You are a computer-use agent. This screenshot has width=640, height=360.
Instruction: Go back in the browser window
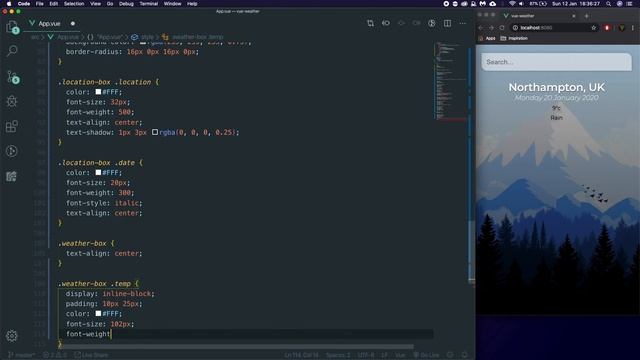tap(481, 28)
